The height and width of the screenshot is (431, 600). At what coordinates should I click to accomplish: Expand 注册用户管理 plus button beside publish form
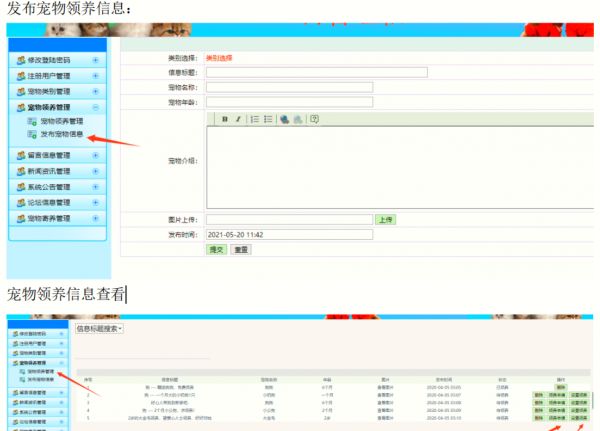pos(96,76)
